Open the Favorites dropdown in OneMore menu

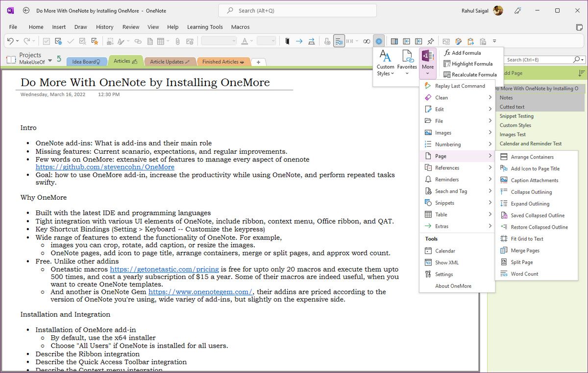coord(407,63)
